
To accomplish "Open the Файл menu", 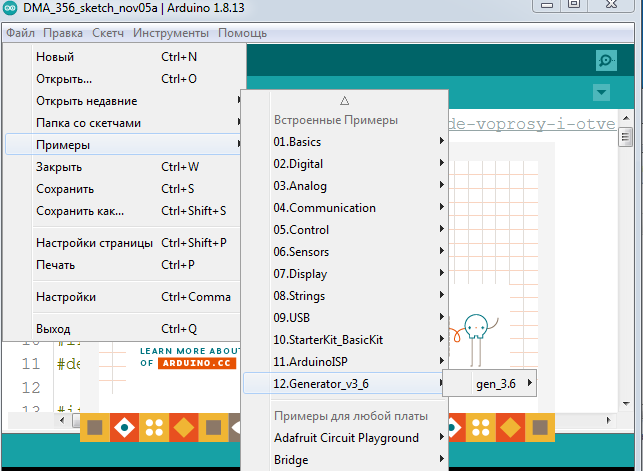I will click(20, 33).
